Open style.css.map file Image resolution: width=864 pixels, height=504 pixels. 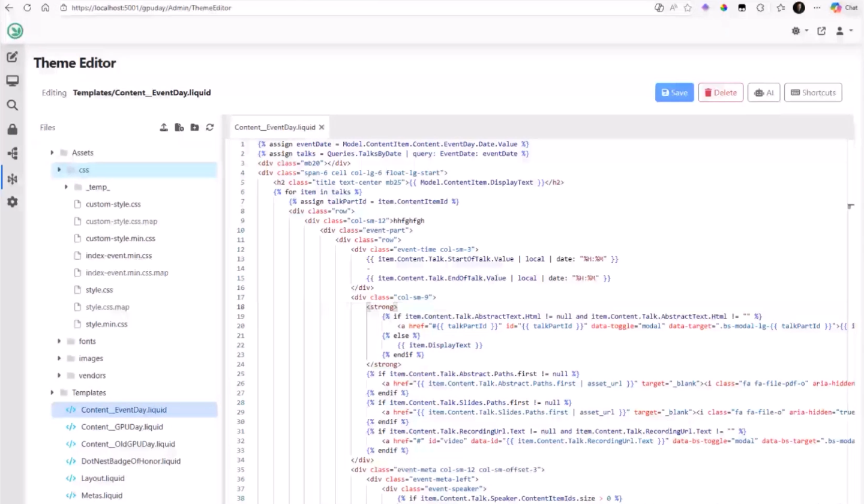[x=107, y=307]
